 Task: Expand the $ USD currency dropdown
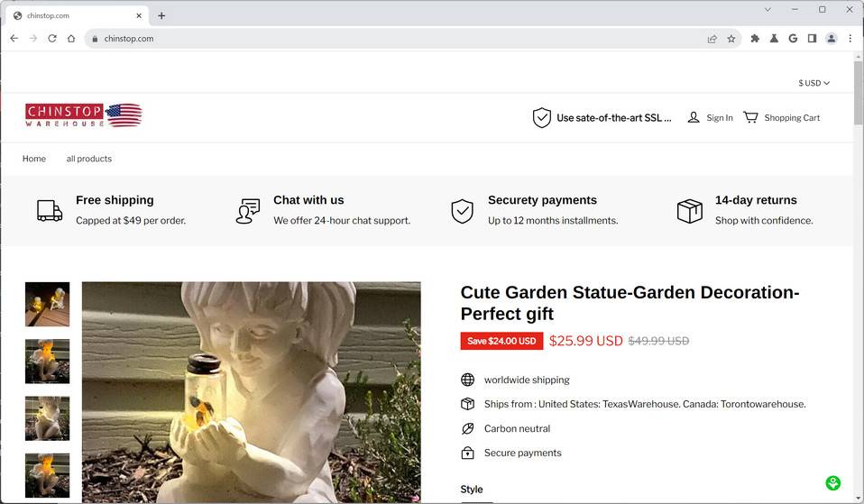click(813, 83)
